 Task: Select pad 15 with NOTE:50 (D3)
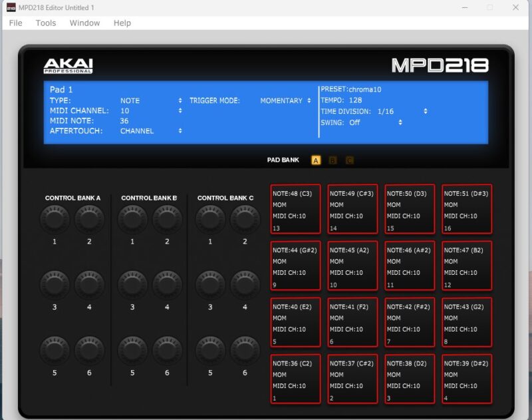click(410, 209)
